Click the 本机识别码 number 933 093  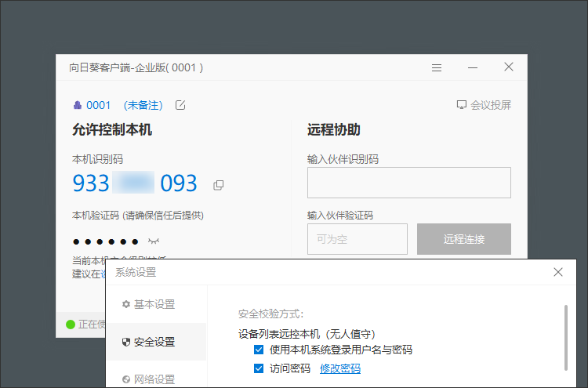tap(135, 183)
